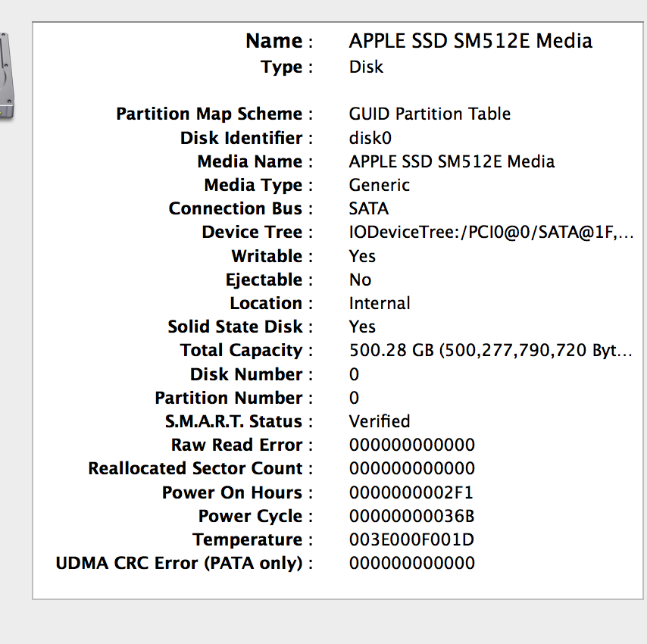This screenshot has width=647, height=644.
Task: Click the Reallocated Sector Count label
Action: [195, 469]
